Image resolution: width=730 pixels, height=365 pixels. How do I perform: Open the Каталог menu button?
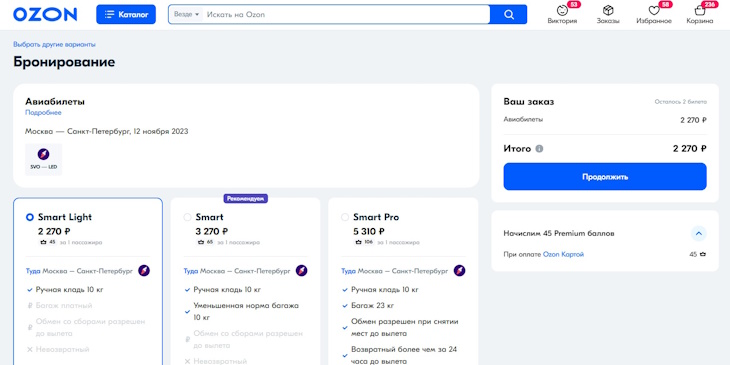(126, 14)
